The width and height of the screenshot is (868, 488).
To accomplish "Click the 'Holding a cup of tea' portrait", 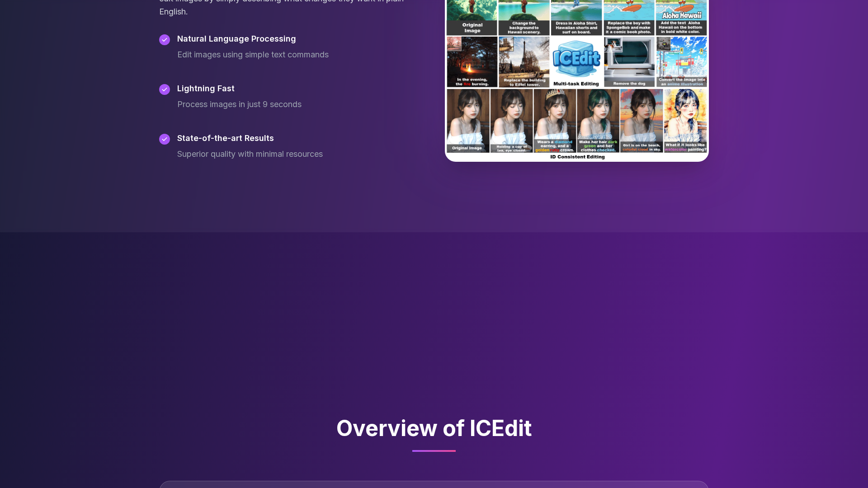I will [511, 121].
